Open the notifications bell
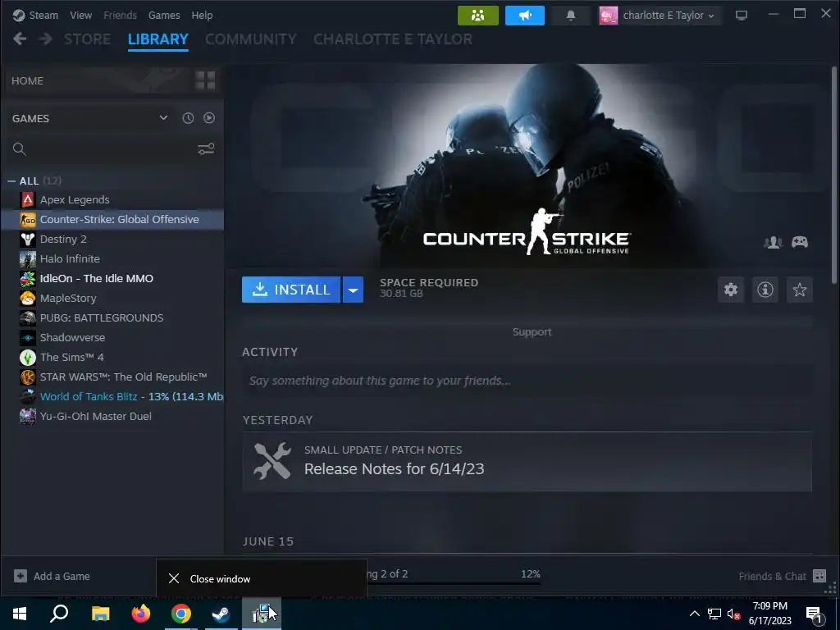The image size is (840, 630). click(x=571, y=16)
